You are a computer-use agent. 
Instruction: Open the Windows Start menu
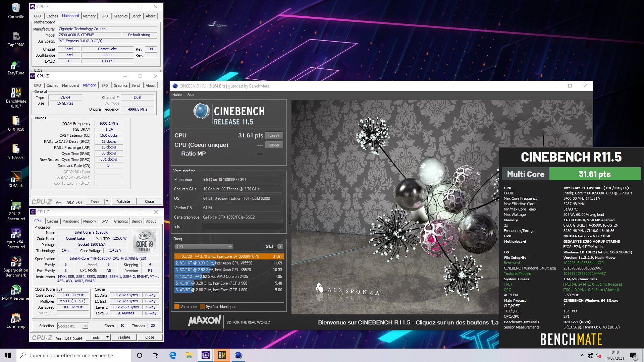point(8,355)
